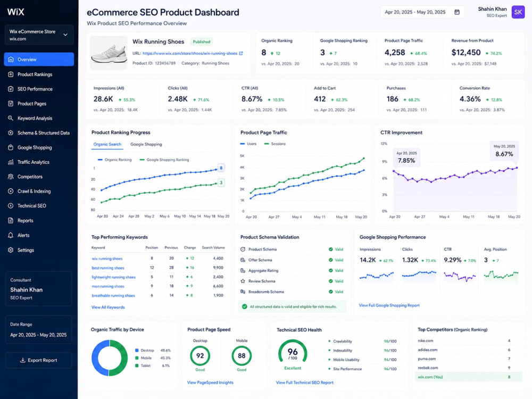The height and width of the screenshot is (399, 532).
Task: Click the Product Schema row icon
Action: pyautogui.click(x=243, y=250)
